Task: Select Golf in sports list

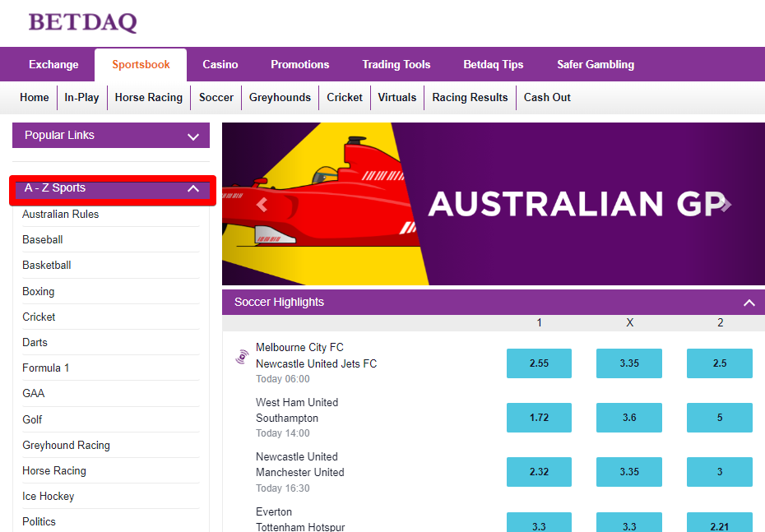Action: (111, 419)
